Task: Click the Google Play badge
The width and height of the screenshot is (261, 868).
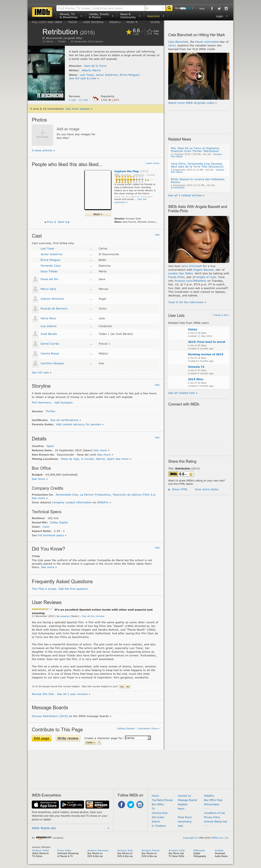Action: (72, 805)
